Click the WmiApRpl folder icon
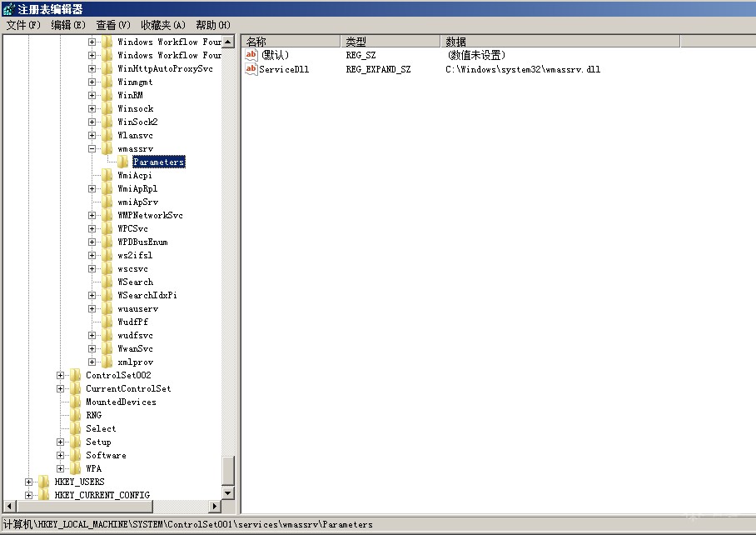 tap(107, 188)
